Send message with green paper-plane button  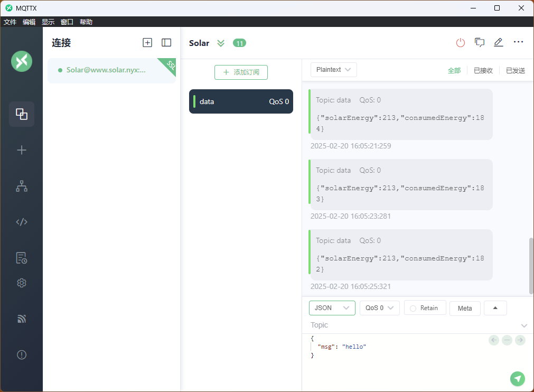[518, 378]
